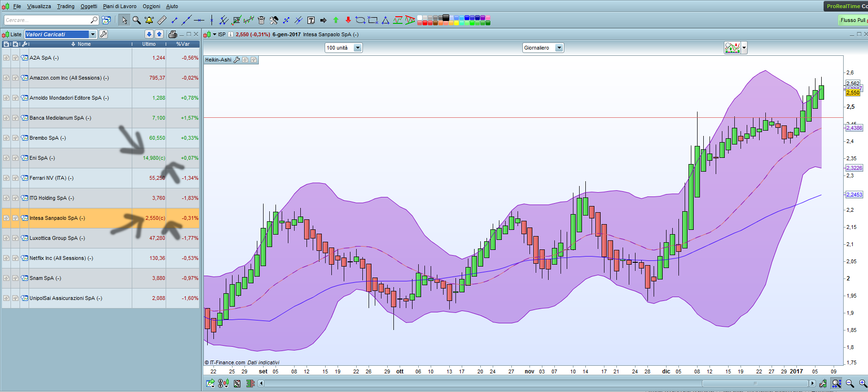
Task: Click the chart window icon beside search box
Action: [x=106, y=20]
